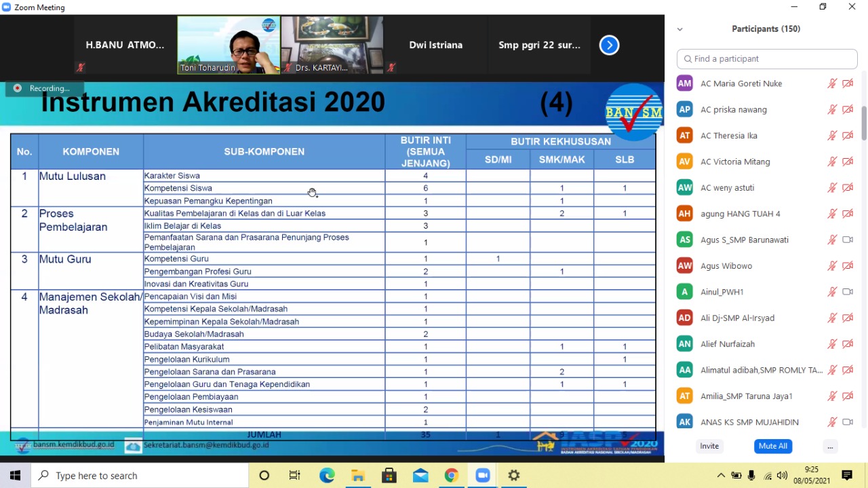Open Cortana circle icon in taskbar

[264, 475]
